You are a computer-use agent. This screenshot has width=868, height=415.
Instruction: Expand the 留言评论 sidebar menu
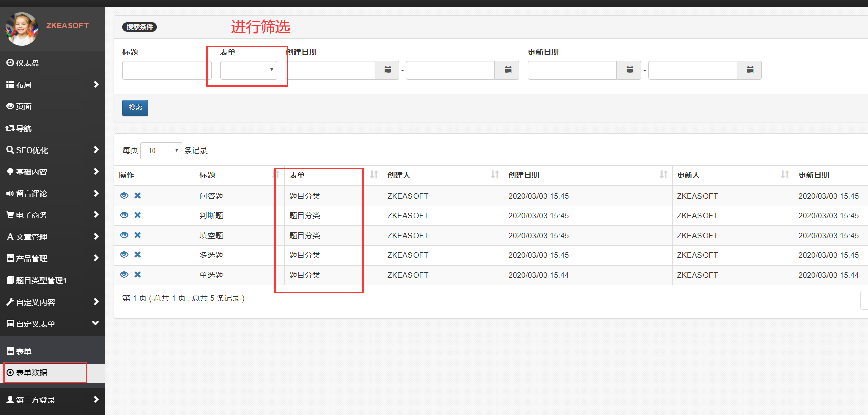(53, 193)
